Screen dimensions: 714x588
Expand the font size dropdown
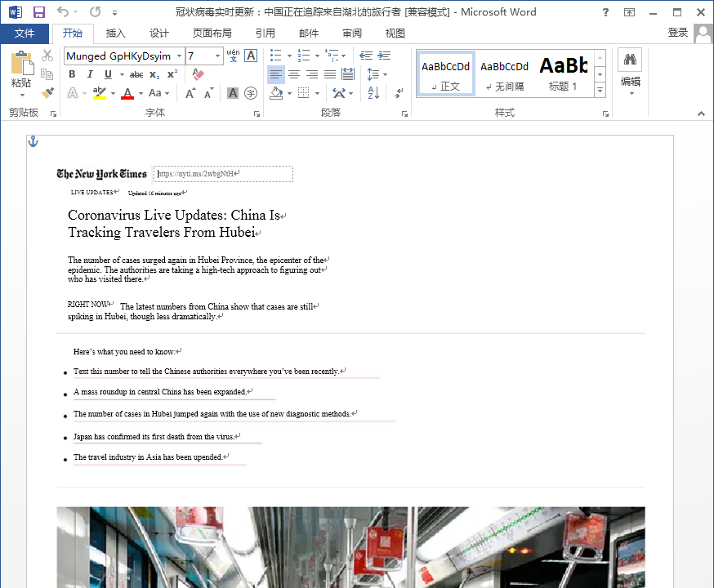pos(217,56)
